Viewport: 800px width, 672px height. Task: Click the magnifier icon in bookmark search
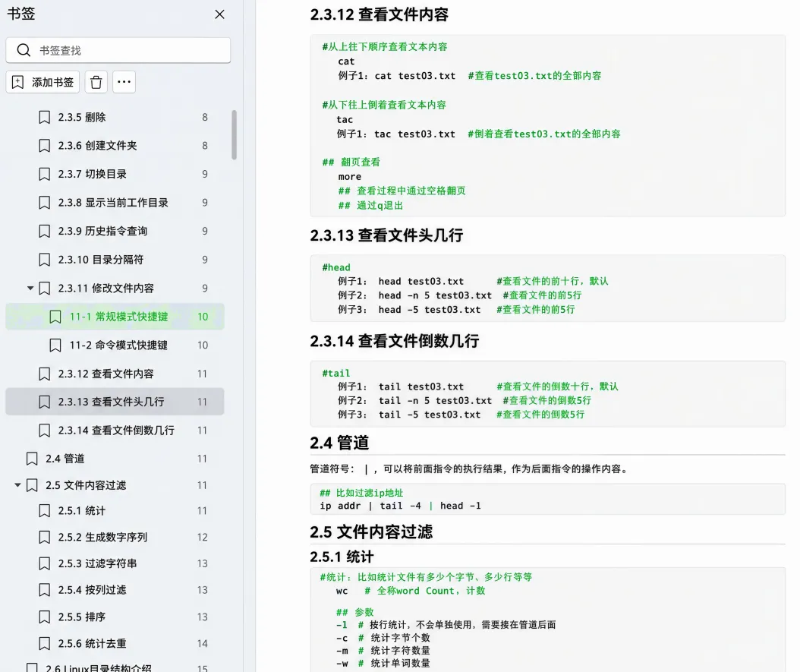(x=24, y=50)
